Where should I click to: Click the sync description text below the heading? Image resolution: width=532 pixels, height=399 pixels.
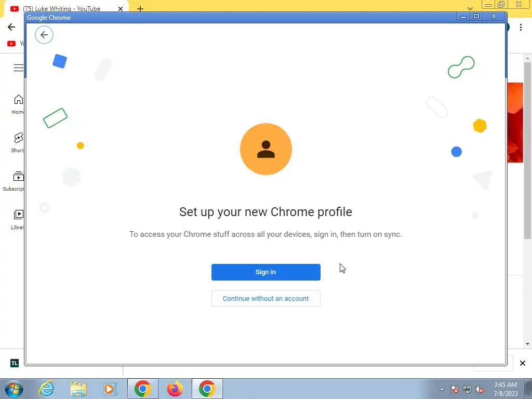pyautogui.click(x=265, y=234)
